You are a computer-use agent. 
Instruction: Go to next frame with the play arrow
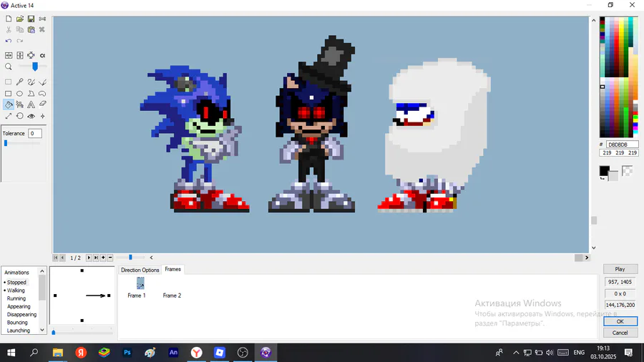click(x=89, y=258)
